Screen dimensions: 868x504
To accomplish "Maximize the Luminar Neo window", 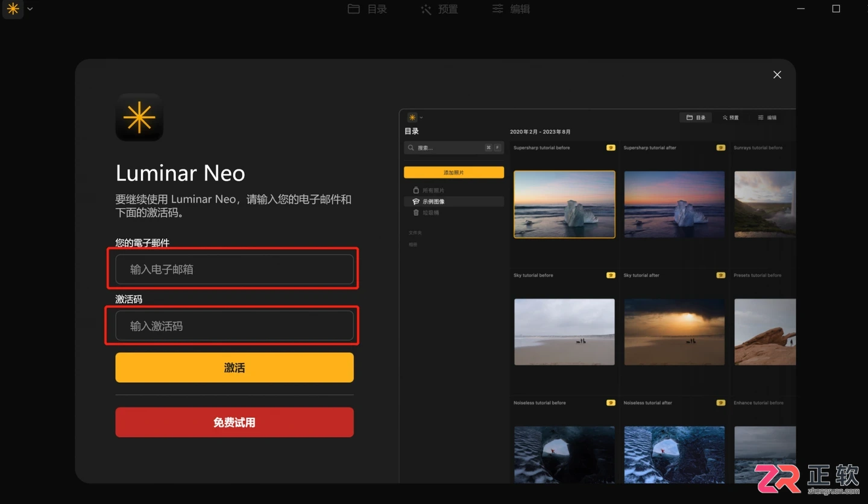I will point(836,8).
